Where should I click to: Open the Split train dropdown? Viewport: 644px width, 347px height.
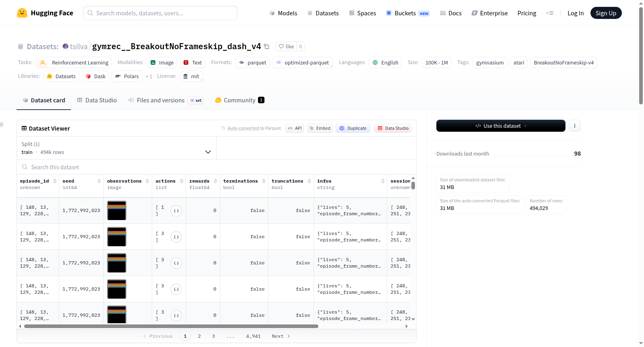[x=116, y=148]
